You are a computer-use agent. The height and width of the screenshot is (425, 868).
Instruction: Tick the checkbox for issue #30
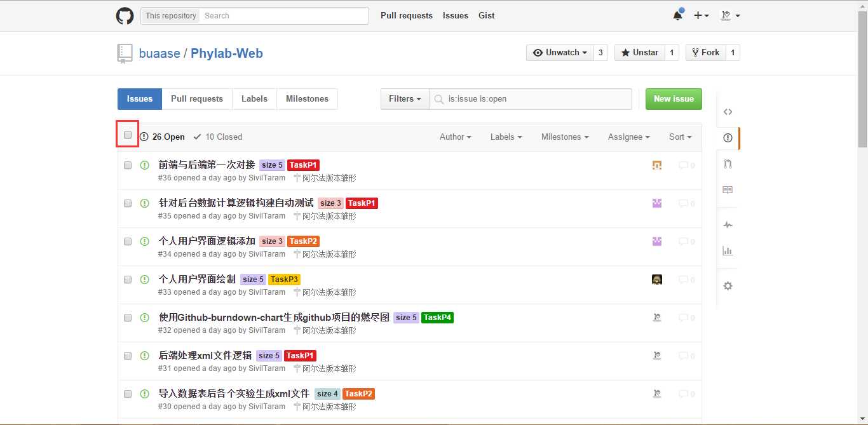[128, 394]
